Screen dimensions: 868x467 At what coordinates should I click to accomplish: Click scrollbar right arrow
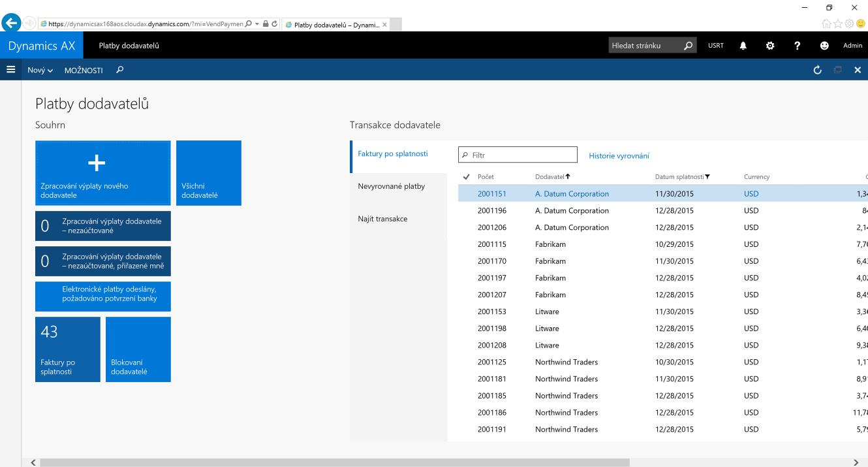[857, 462]
